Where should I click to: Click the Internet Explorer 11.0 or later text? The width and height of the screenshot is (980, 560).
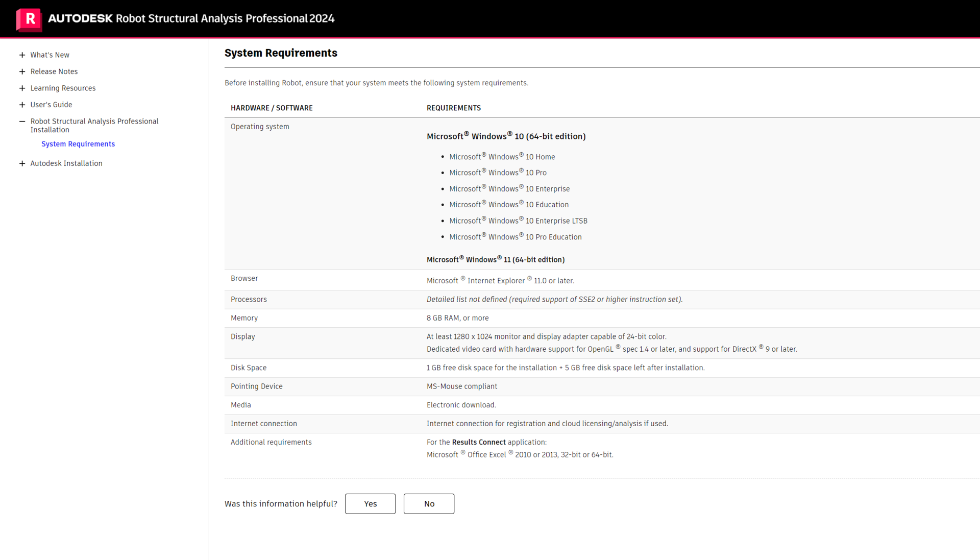click(x=501, y=280)
